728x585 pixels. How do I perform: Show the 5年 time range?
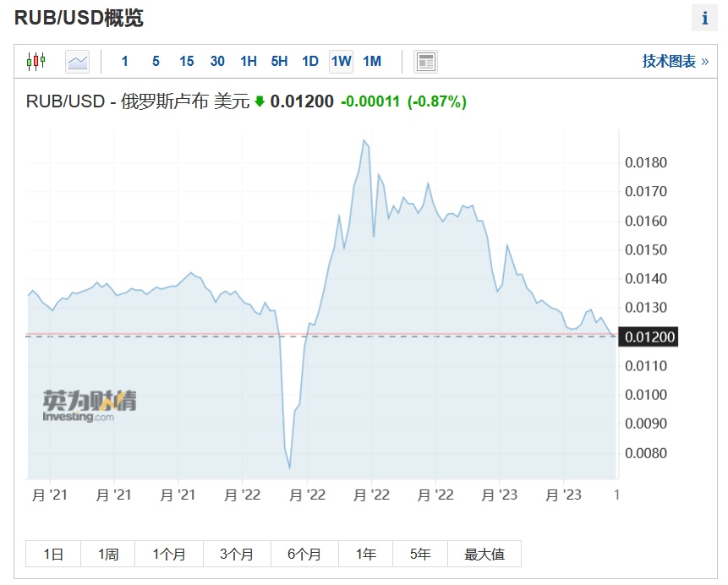(420, 554)
